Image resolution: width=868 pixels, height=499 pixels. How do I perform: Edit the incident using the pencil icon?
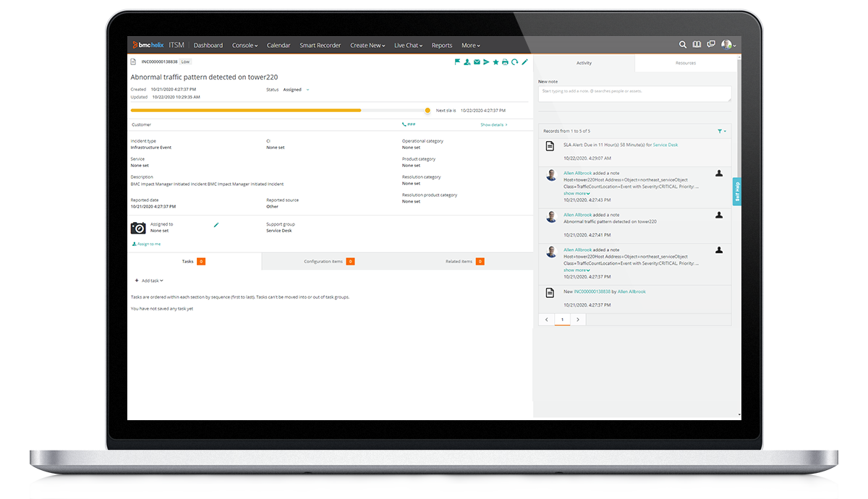[524, 62]
